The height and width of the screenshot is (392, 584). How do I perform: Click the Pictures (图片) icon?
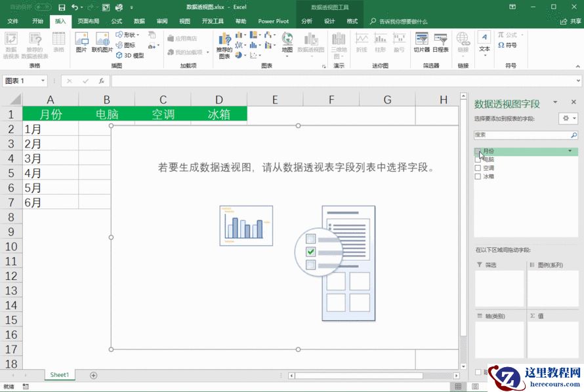(x=81, y=42)
